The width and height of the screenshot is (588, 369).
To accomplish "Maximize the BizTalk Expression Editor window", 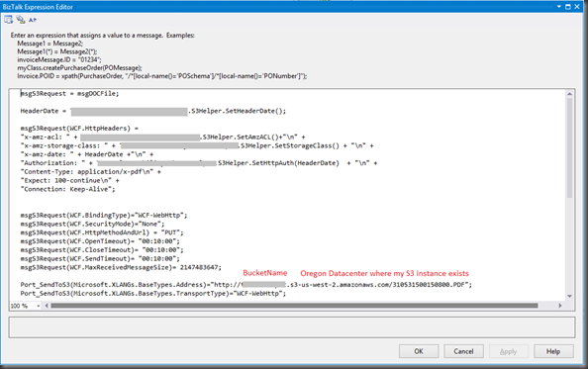I will tap(568, 7).
